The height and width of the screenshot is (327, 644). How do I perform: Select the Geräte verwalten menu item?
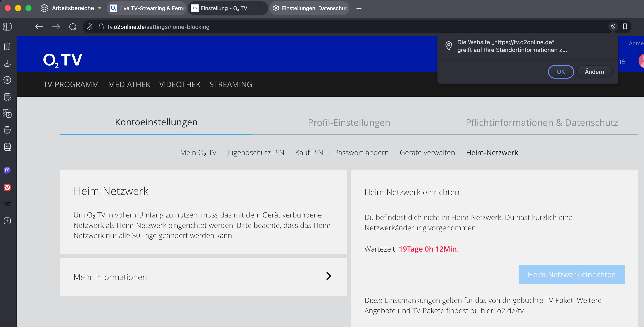pyautogui.click(x=427, y=152)
